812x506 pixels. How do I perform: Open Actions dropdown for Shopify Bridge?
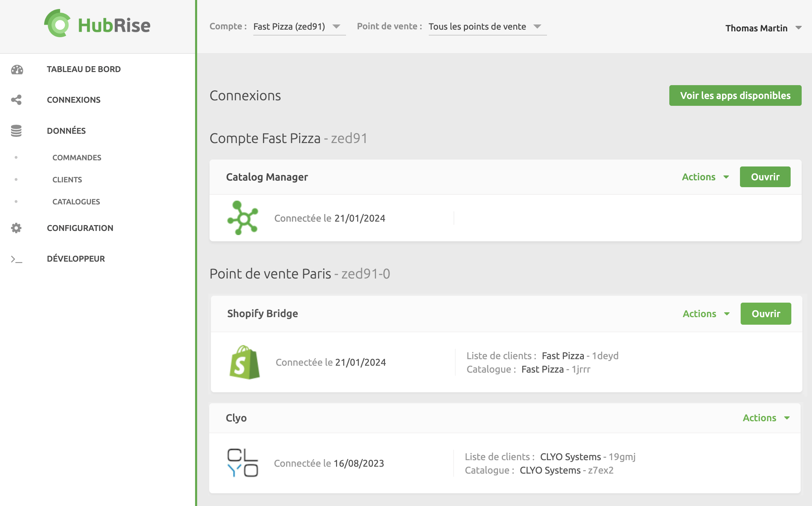pos(706,314)
